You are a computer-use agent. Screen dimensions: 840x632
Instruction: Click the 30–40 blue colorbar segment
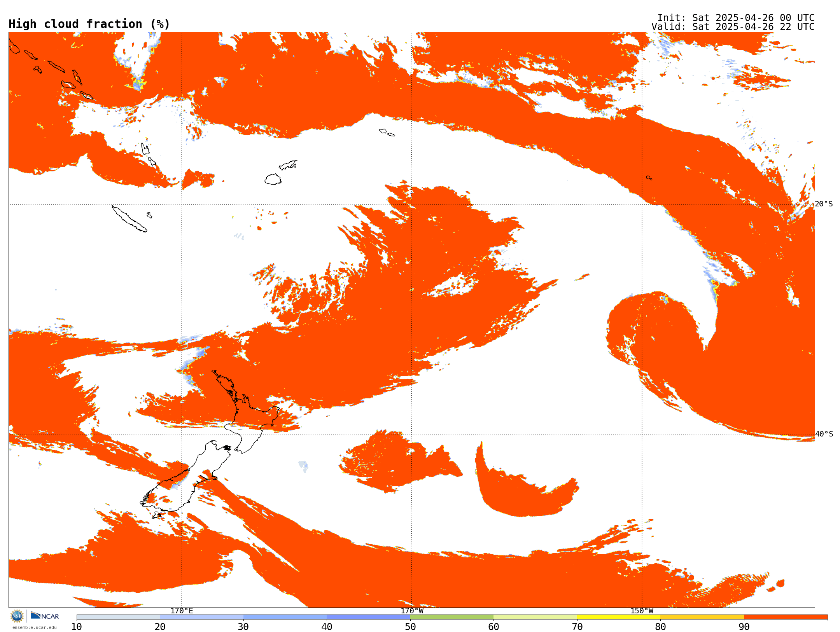coord(285,617)
